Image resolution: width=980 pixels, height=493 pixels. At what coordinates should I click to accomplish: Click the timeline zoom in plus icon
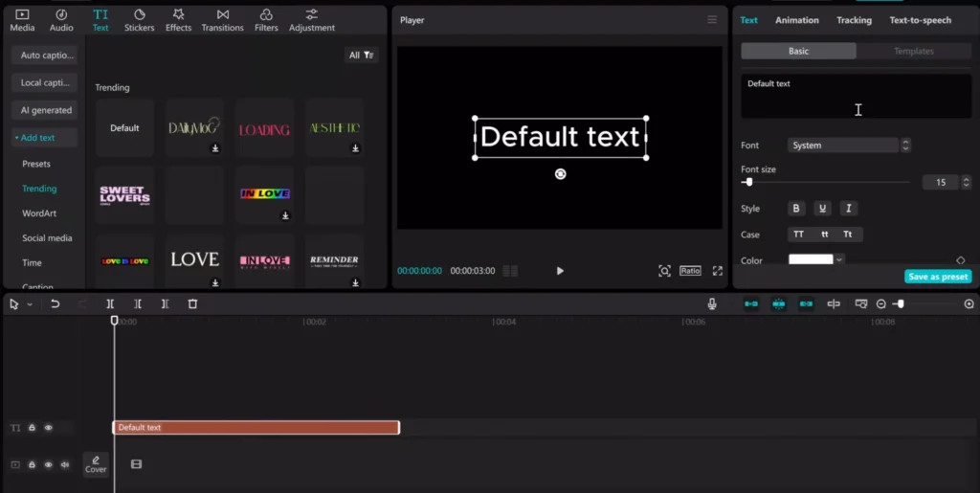coord(969,303)
